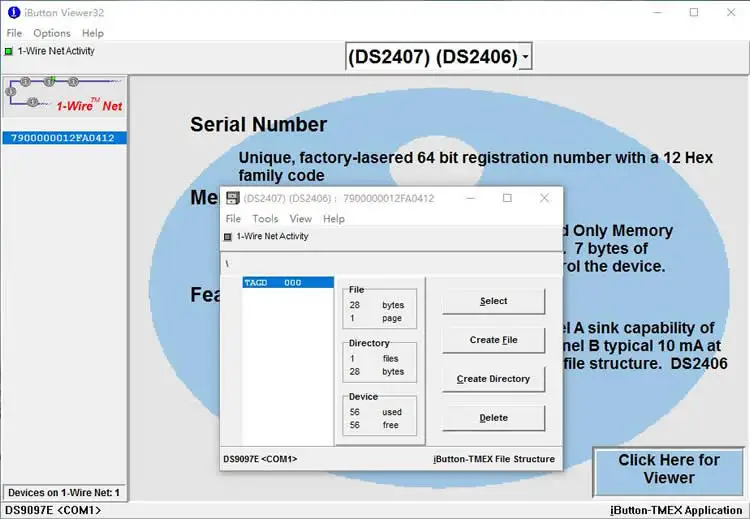Image resolution: width=750 pixels, height=519 pixels.
Task: Click the Select button
Action: pyautogui.click(x=493, y=301)
